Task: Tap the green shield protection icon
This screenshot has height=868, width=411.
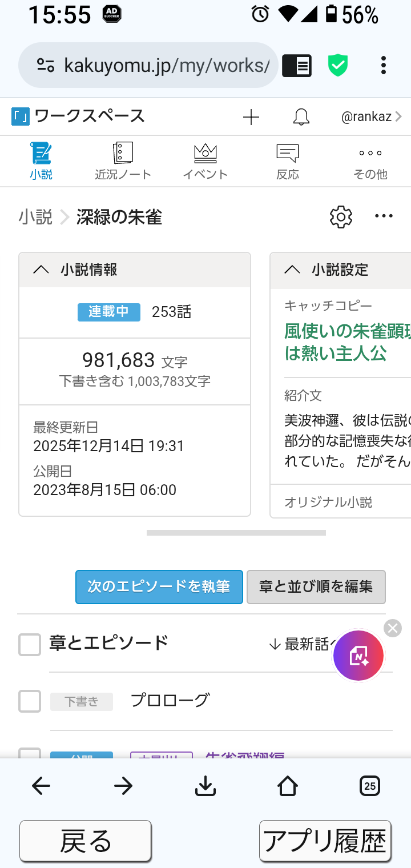Action: click(x=338, y=65)
